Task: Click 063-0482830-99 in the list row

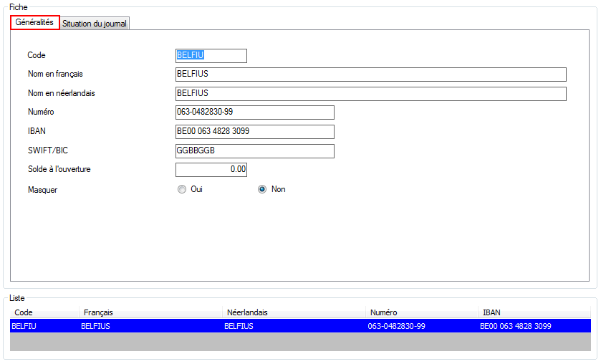Action: (x=396, y=326)
